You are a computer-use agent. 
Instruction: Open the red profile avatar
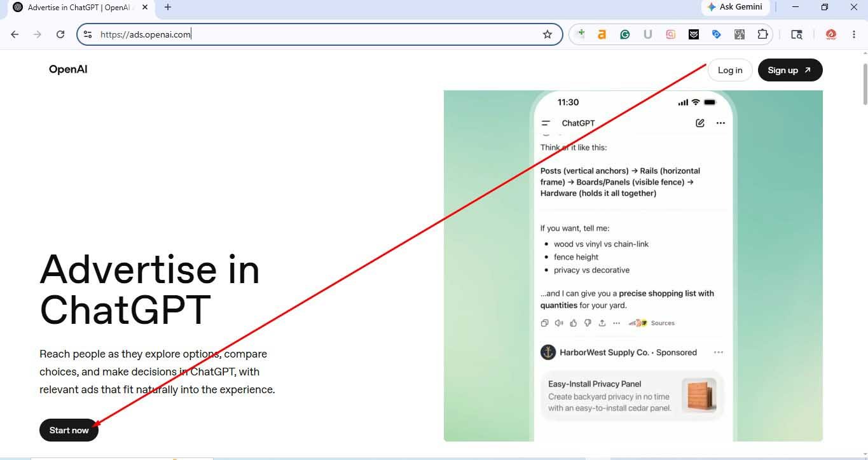[830, 34]
